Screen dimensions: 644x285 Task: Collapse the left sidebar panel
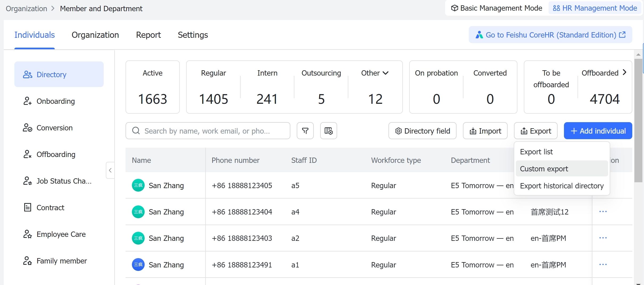coord(110,170)
